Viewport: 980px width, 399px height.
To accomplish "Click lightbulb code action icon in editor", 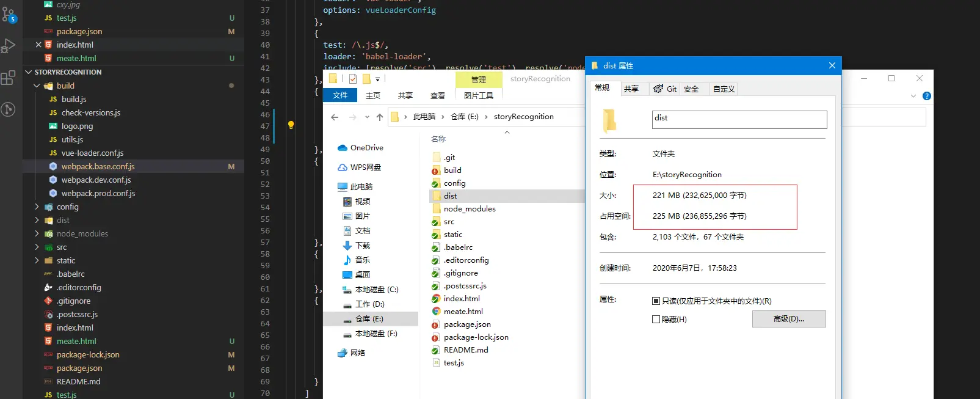I will coord(291,125).
